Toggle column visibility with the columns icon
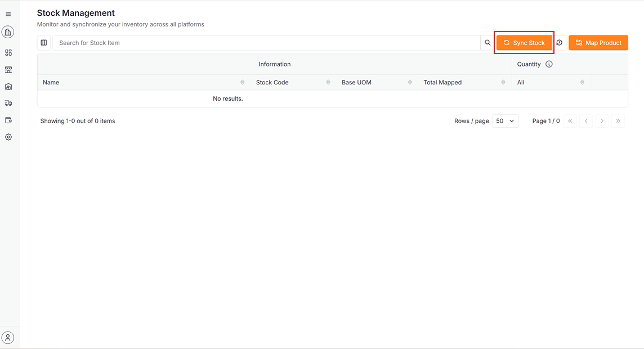This screenshot has width=644, height=349. [x=44, y=43]
